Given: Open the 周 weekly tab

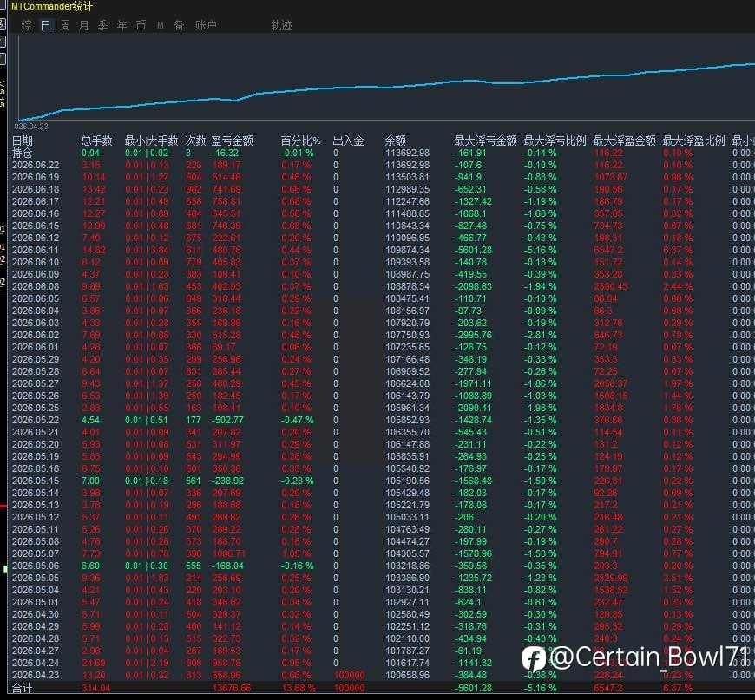Looking at the screenshot, I should 65,25.
